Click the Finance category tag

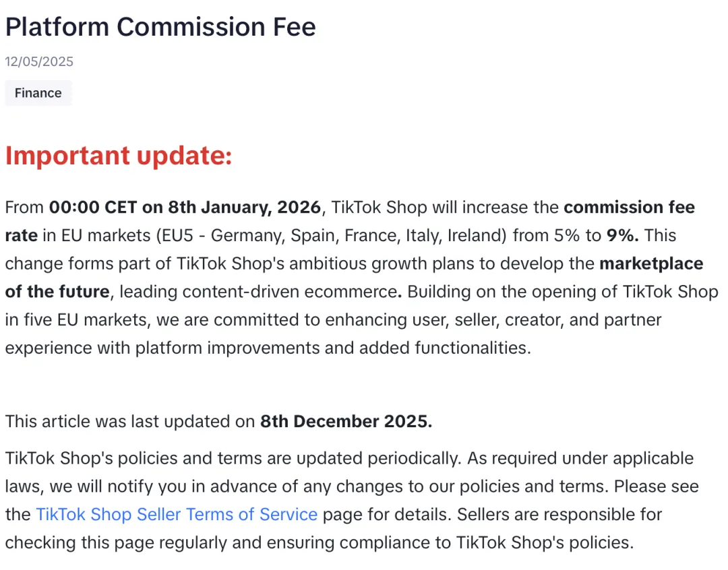(x=38, y=93)
